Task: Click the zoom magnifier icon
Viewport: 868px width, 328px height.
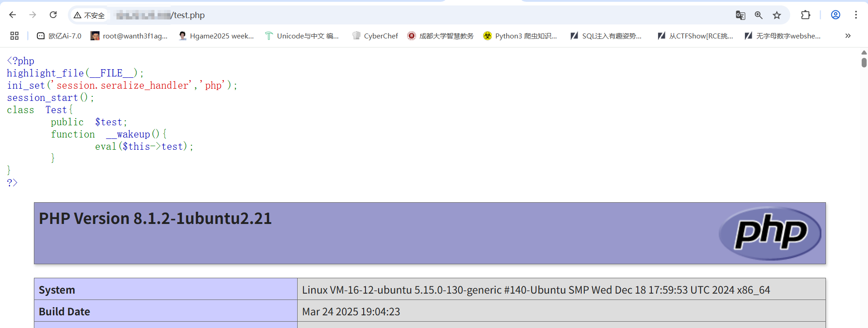Action: point(759,15)
